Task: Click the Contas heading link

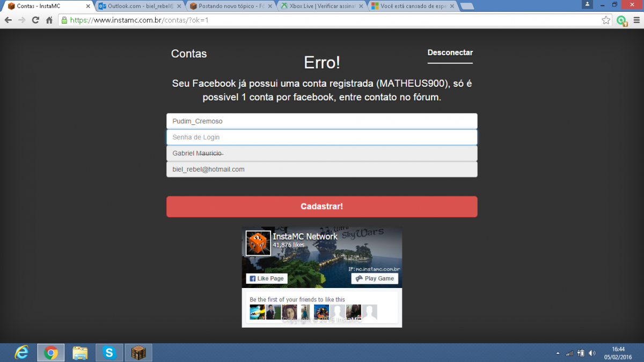Action: click(x=189, y=54)
